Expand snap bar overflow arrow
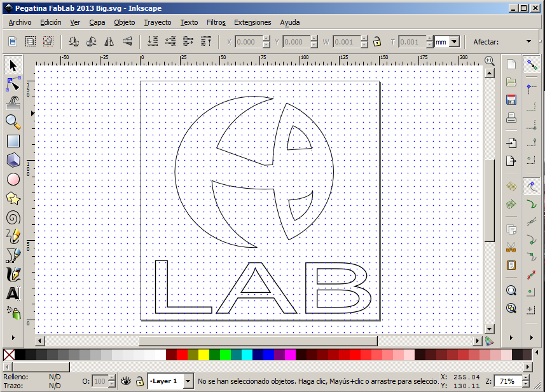 [532, 337]
